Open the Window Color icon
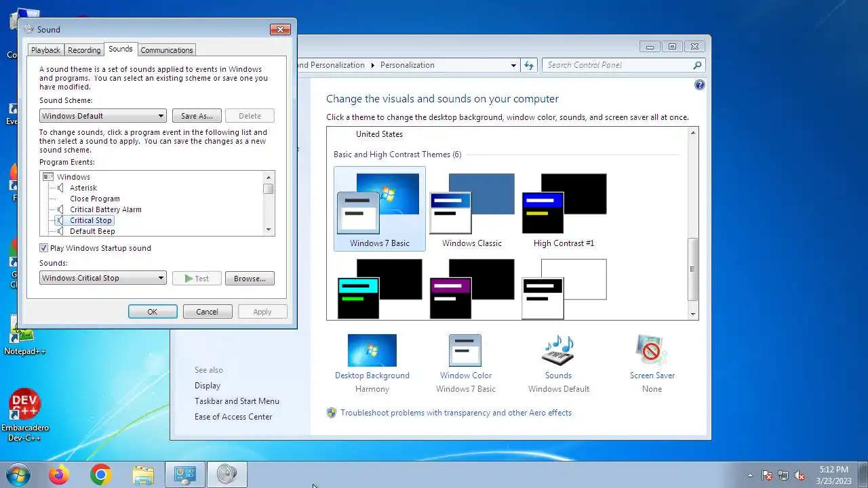This screenshot has width=868, height=488. [465, 351]
